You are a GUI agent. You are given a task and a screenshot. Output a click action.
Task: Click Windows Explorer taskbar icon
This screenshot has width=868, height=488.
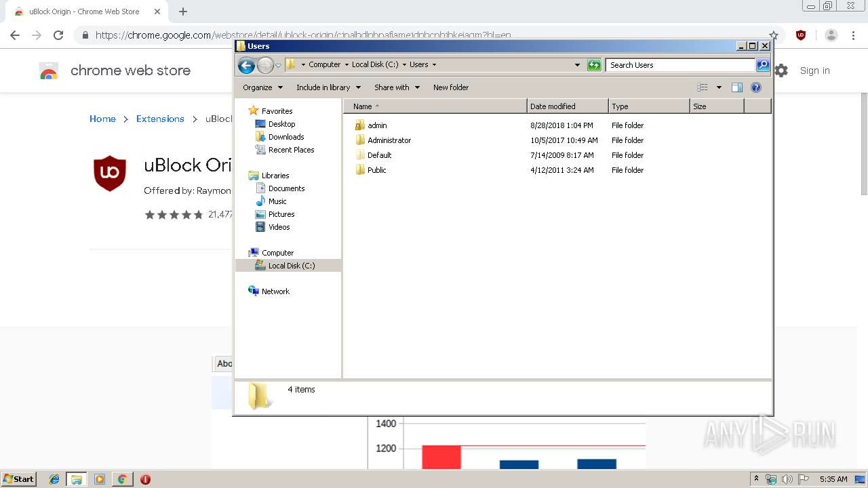77,479
